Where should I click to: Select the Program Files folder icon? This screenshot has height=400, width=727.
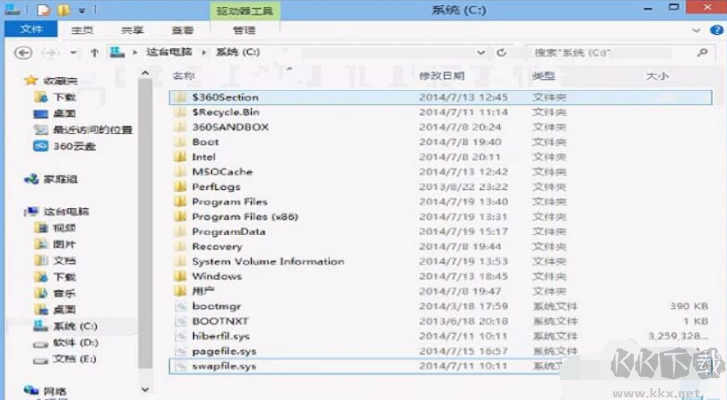coord(180,202)
